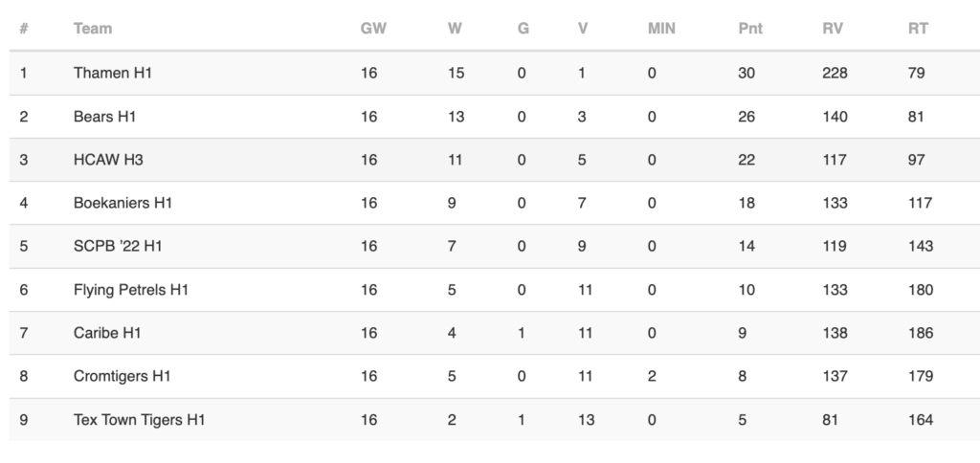This screenshot has height=463, width=980.
Task: Click the G column header
Action: [523, 29]
